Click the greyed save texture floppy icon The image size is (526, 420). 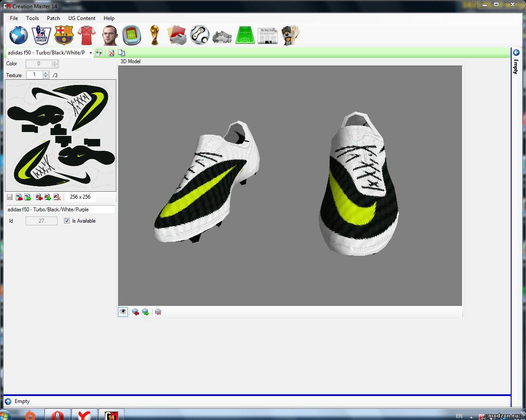click(x=10, y=197)
